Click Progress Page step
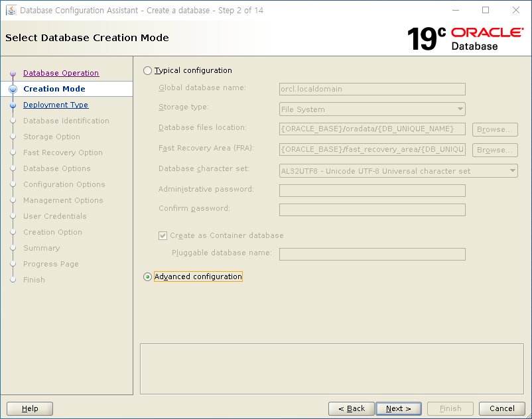Image resolution: width=532 pixels, height=419 pixels. [x=51, y=264]
